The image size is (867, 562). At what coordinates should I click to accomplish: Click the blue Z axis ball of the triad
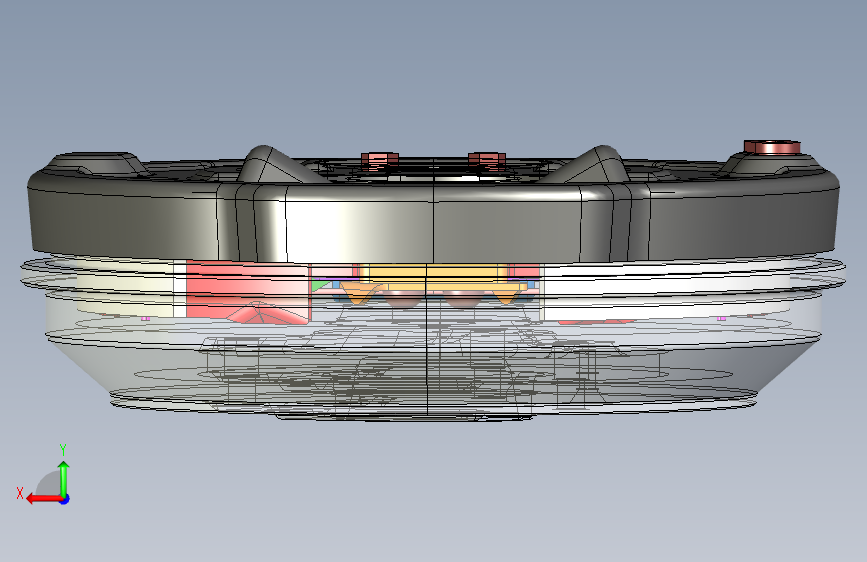[65, 499]
